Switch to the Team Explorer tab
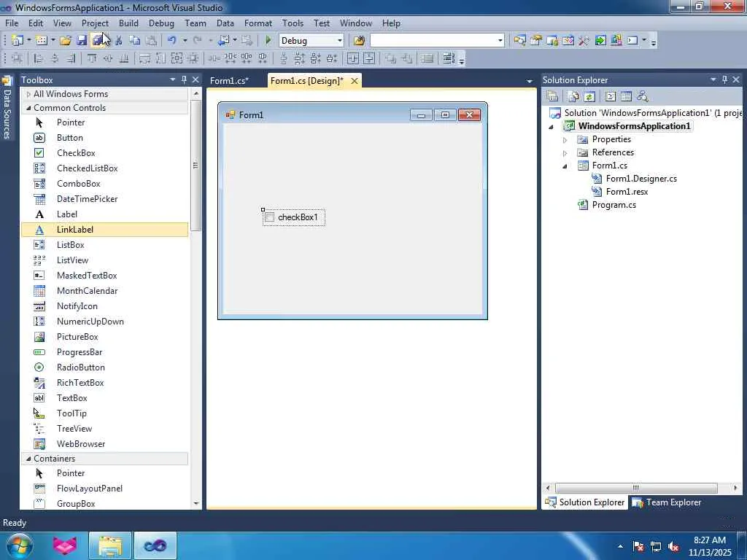The width and height of the screenshot is (747, 560). [667, 502]
